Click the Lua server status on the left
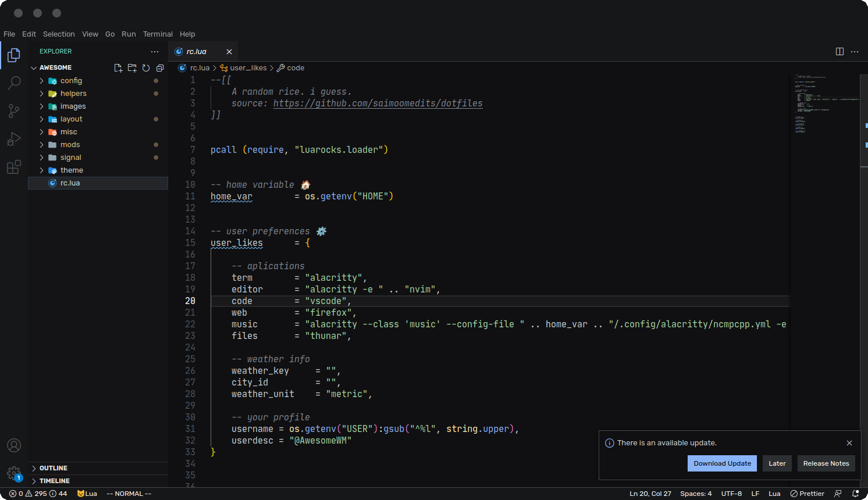Screen dimensions: 868x500 pyautogui.click(x=87, y=494)
